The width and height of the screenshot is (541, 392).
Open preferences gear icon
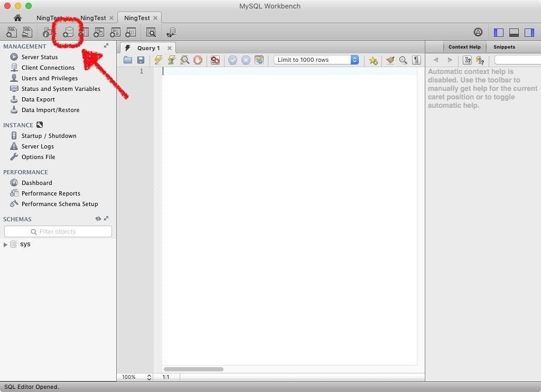pyautogui.click(x=478, y=32)
